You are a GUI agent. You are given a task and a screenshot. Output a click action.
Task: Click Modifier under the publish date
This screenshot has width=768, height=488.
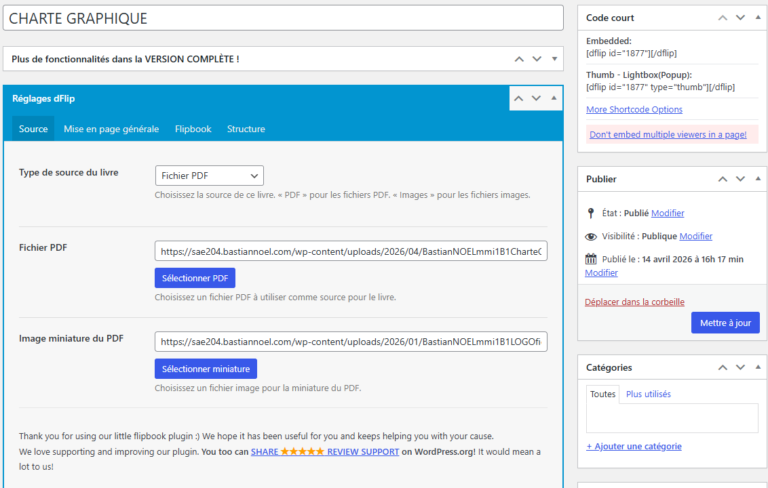[601, 273]
